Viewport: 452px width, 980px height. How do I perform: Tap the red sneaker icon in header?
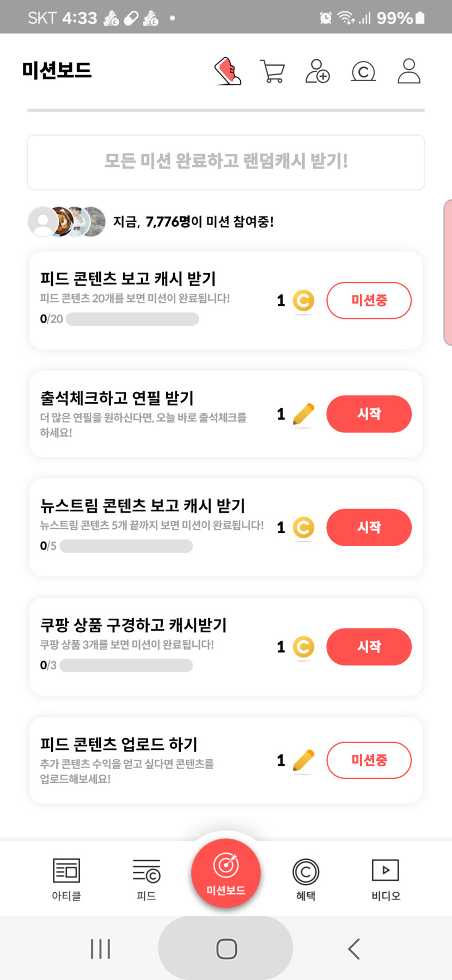pos(228,71)
